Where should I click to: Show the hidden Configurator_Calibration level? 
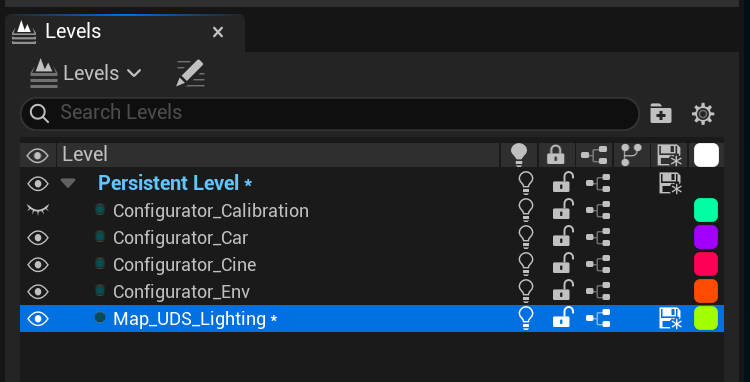click(38, 209)
